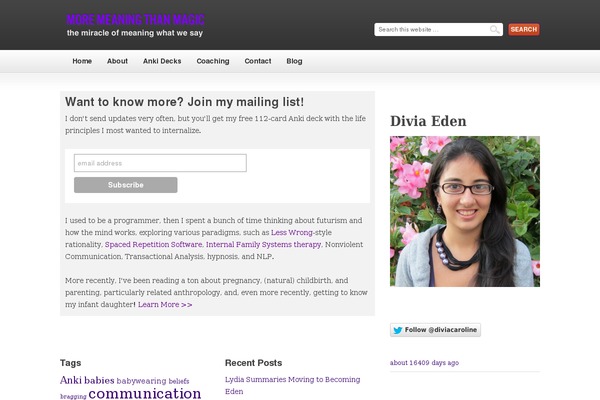Open the More Meaning Than Magic site title
600x400 pixels.
[x=135, y=20]
